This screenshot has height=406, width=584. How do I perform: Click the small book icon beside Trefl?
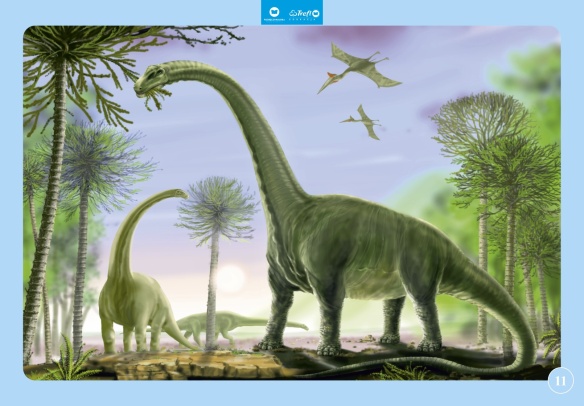tap(316, 13)
